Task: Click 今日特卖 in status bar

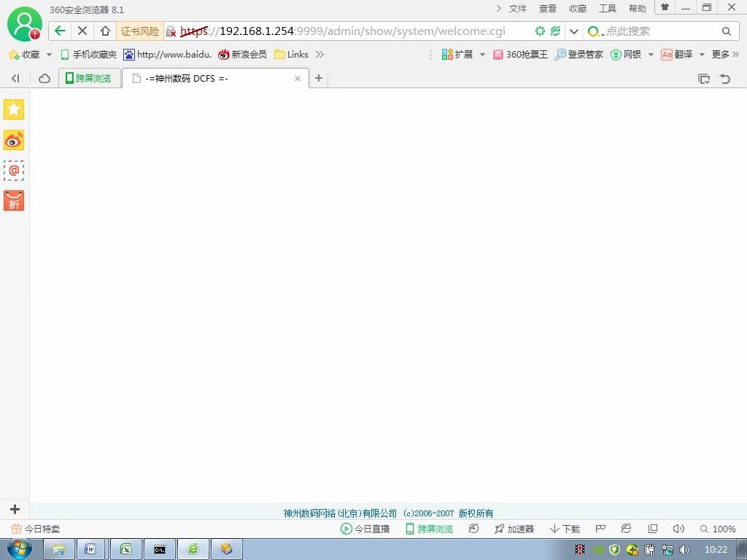Action: click(x=36, y=529)
